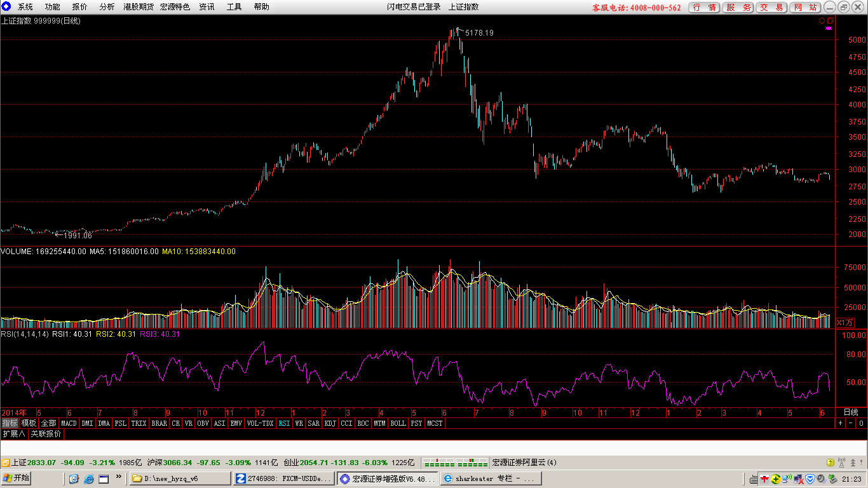Viewport: 868px width, 488px height.
Task: Click the first quick launch browser icon
Action: [74, 478]
